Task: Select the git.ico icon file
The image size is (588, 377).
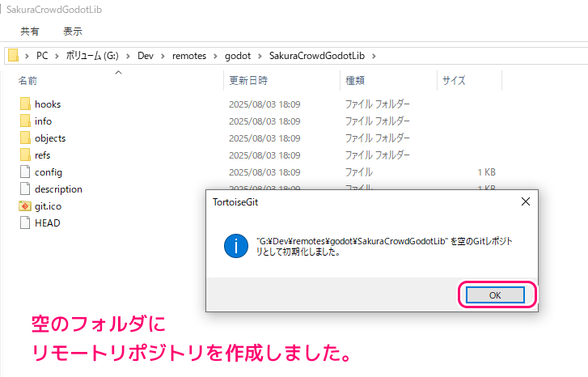Action: point(24,206)
